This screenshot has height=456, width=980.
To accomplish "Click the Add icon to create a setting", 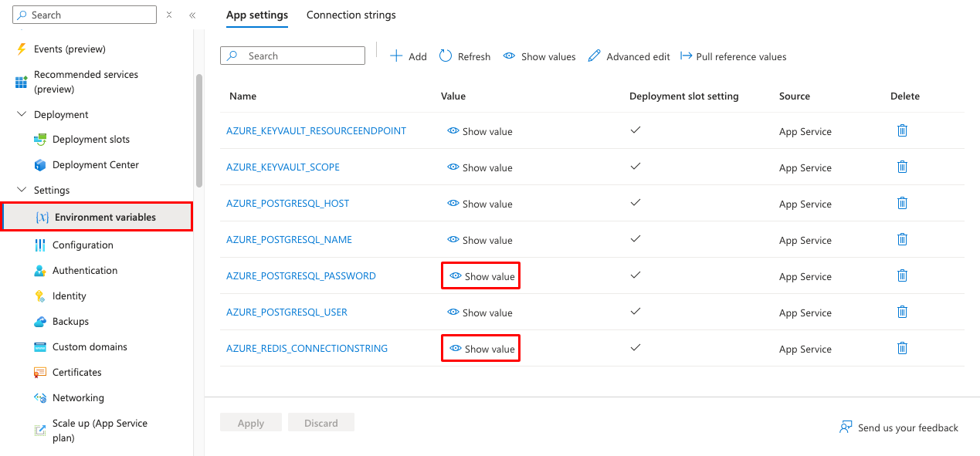I will tap(408, 56).
